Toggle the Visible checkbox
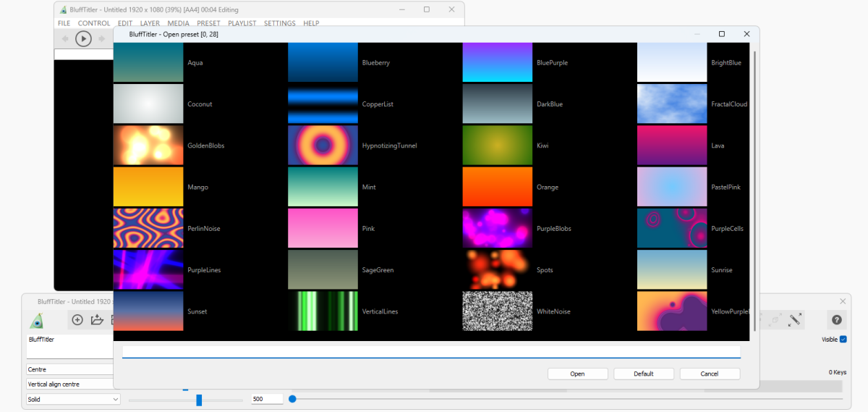The width and height of the screenshot is (868, 412). point(843,340)
